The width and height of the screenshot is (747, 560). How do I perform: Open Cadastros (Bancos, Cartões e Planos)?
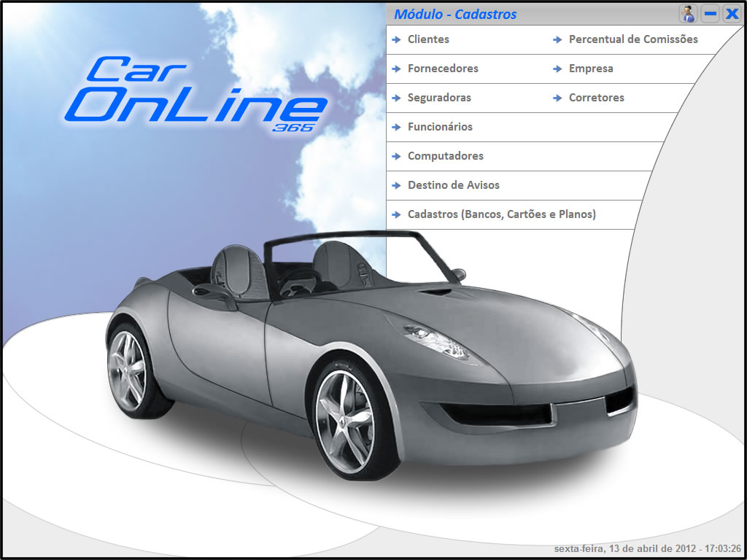[x=502, y=214]
